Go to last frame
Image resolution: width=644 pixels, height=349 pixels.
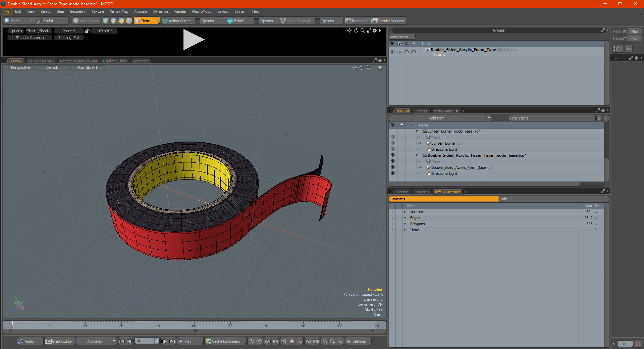click(x=172, y=341)
